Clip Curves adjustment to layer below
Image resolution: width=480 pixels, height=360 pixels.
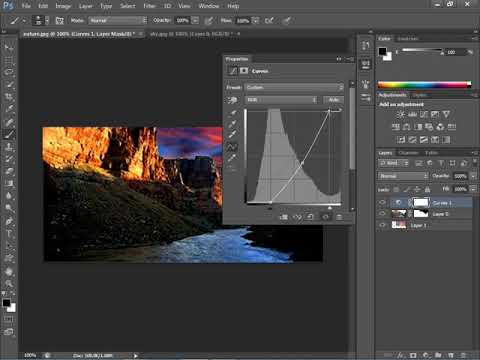pos(284,217)
